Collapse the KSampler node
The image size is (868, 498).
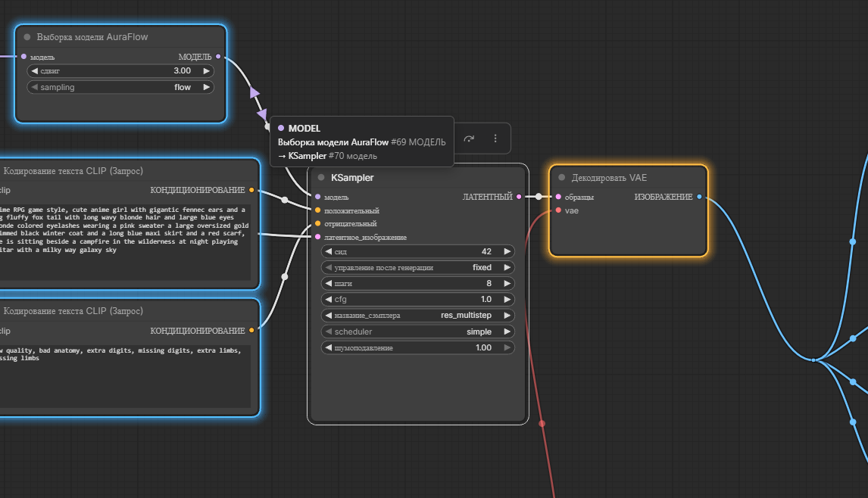321,178
